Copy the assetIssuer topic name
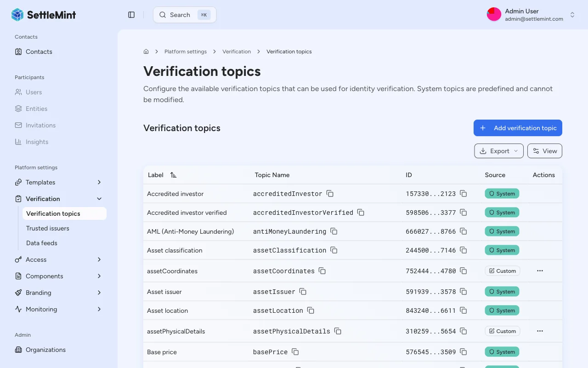 (x=303, y=292)
